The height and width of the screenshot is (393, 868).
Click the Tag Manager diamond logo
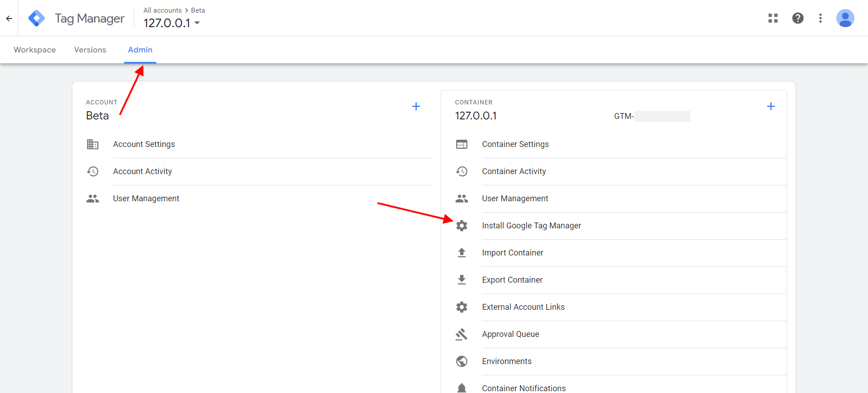(x=37, y=19)
